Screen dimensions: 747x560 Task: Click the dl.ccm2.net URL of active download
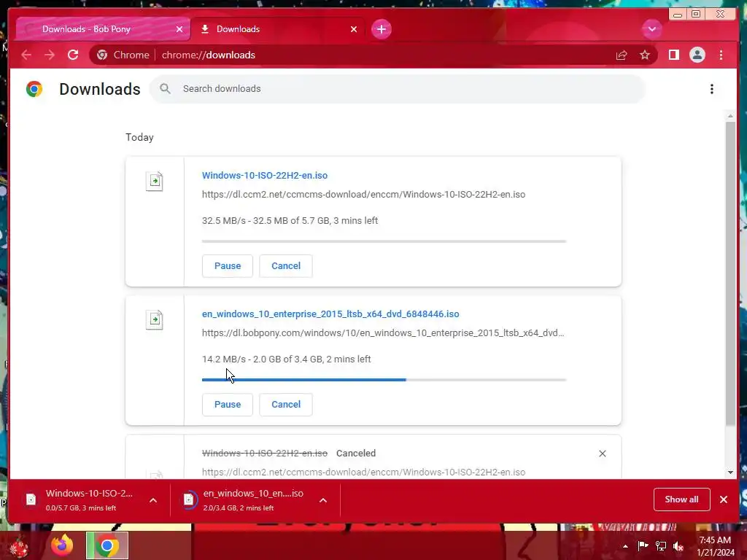tap(363, 194)
